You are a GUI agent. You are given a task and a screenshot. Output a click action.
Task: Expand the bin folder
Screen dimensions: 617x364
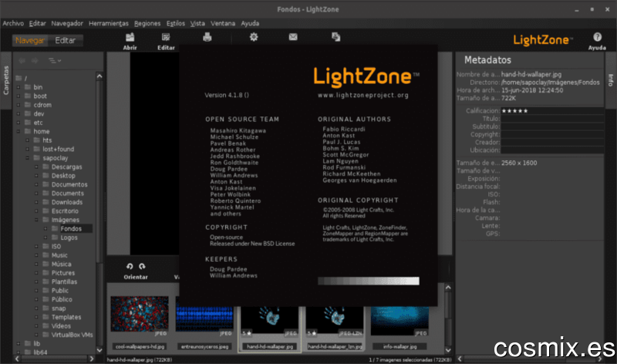point(19,87)
